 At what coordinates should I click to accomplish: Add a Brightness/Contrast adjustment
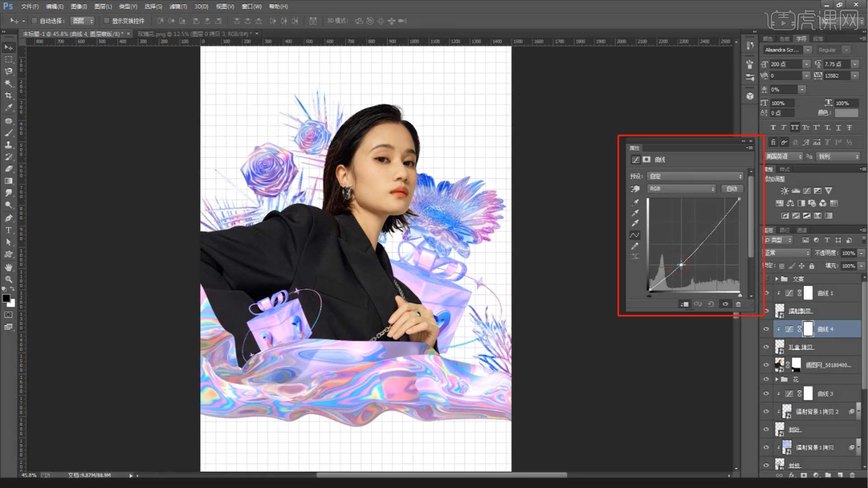click(x=784, y=191)
